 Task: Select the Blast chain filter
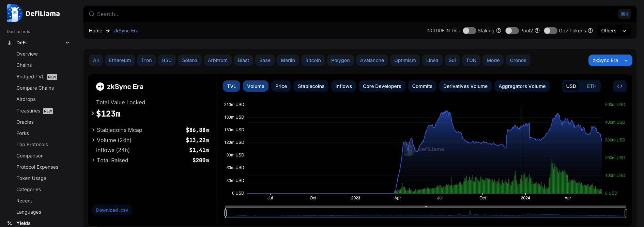point(243,60)
